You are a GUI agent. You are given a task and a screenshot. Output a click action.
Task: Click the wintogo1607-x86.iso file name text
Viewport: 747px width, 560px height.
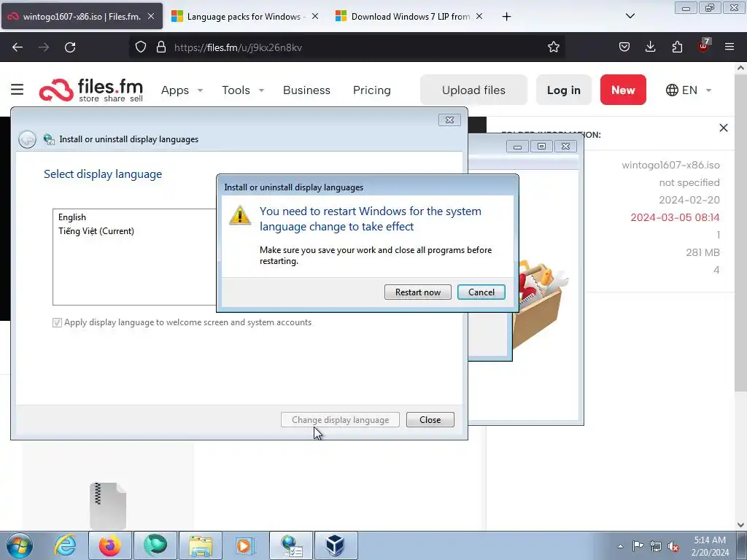670,166
